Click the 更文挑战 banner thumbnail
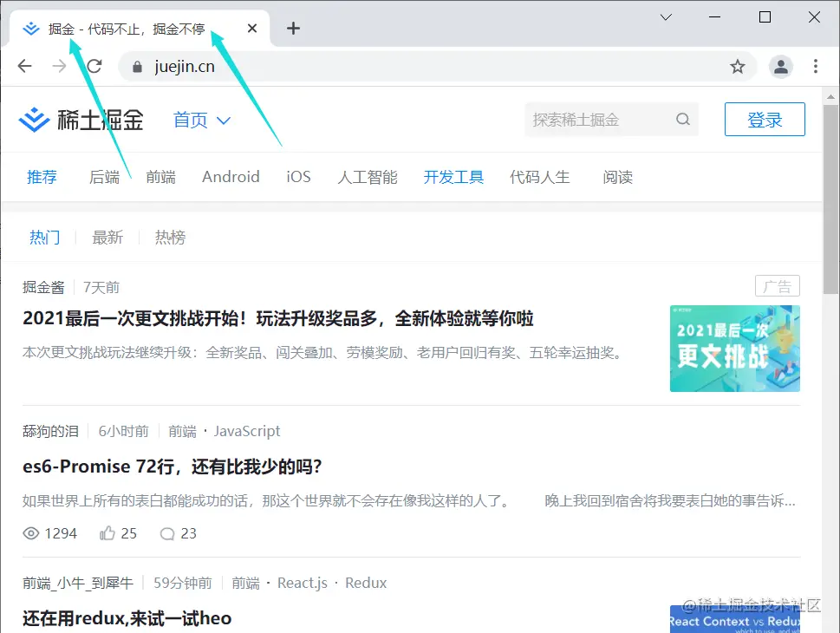The width and height of the screenshot is (840, 633). click(x=734, y=349)
